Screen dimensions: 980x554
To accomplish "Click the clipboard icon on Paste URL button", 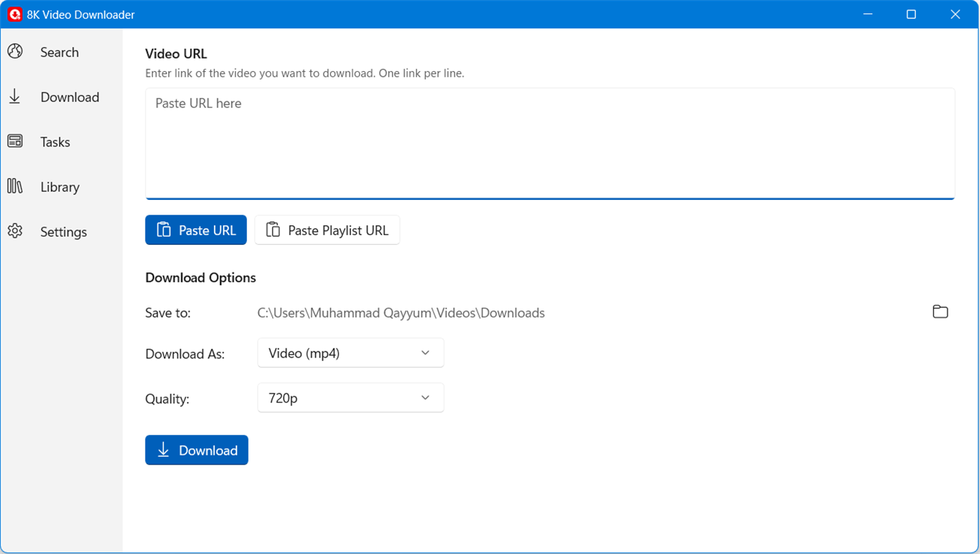I will tap(163, 229).
